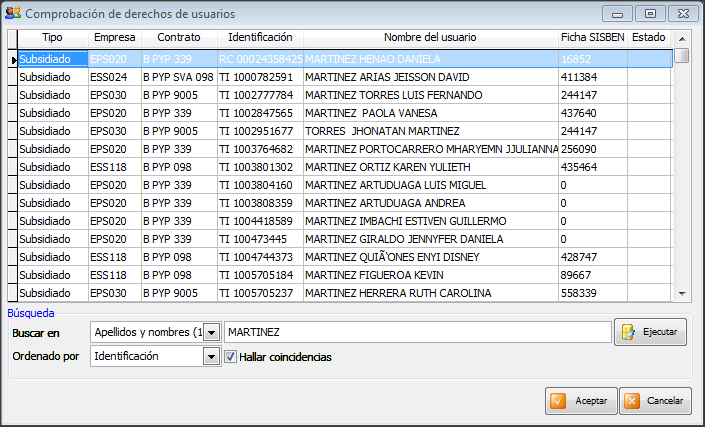Click the Ficha SISBEN value 437640
705x427 pixels.
point(593,113)
